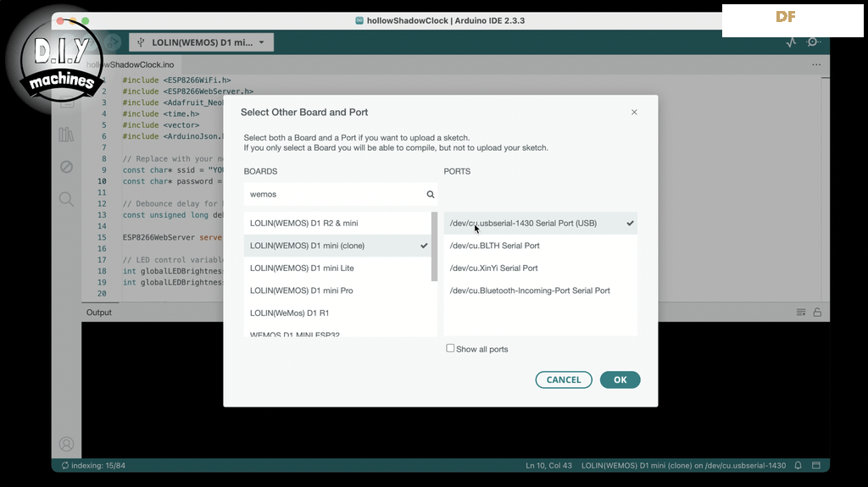Click the boards list scrollbar
The height and width of the screenshot is (487, 868).
(x=435, y=246)
